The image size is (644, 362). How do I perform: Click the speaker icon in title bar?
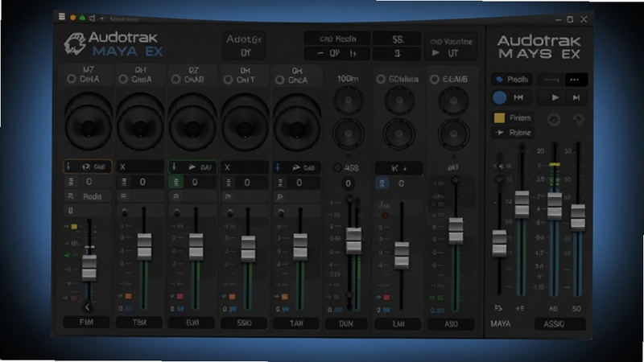[x=92, y=18]
